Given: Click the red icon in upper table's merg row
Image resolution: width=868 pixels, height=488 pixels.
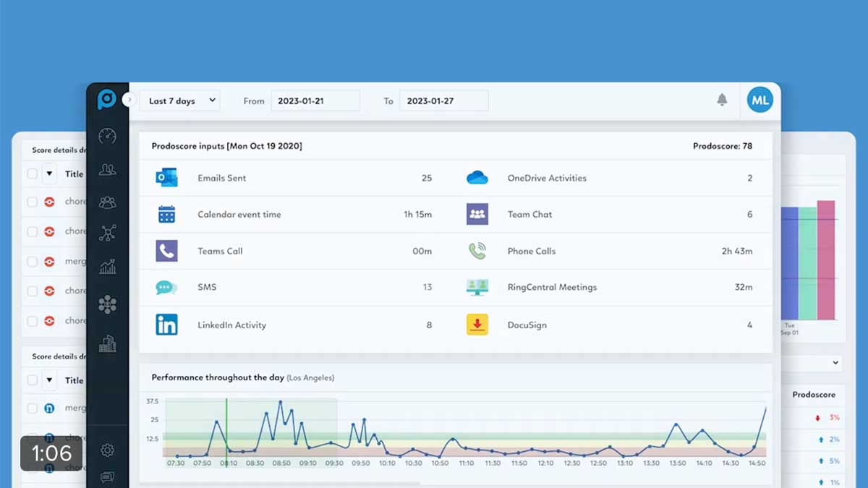Looking at the screenshot, I should pyautogui.click(x=49, y=261).
